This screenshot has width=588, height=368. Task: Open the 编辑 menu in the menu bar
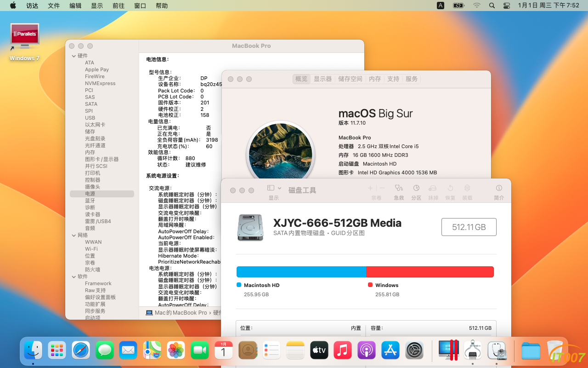(x=75, y=6)
